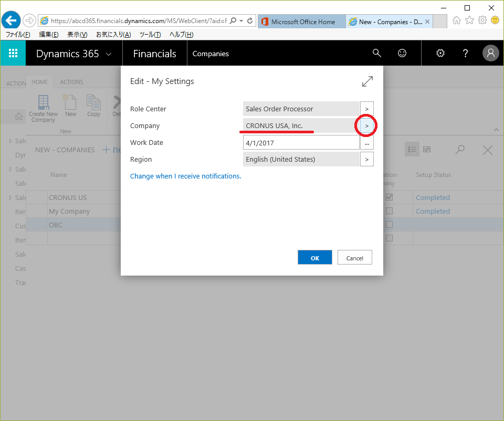Screen dimensions: 504x421
Task: Toggle checkbox in My Company row
Action: pos(389,211)
